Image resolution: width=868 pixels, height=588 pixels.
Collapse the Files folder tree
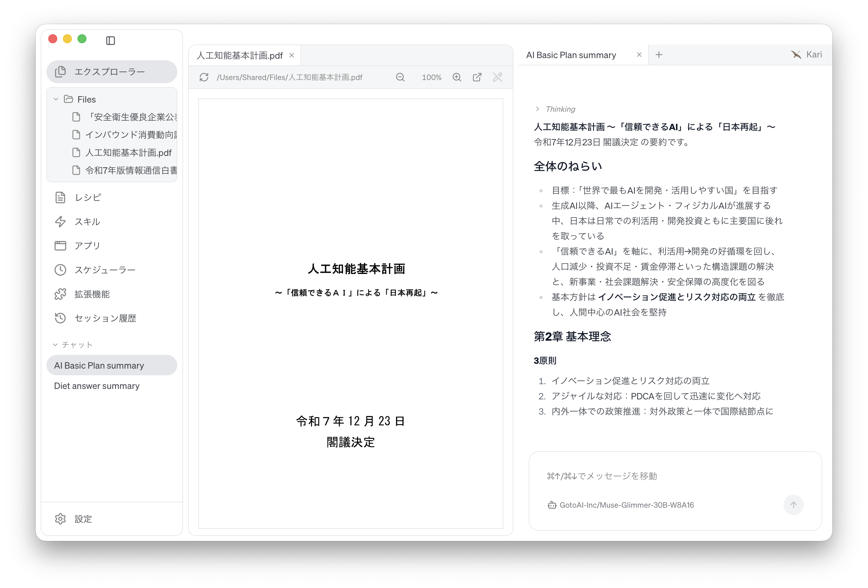click(x=56, y=99)
